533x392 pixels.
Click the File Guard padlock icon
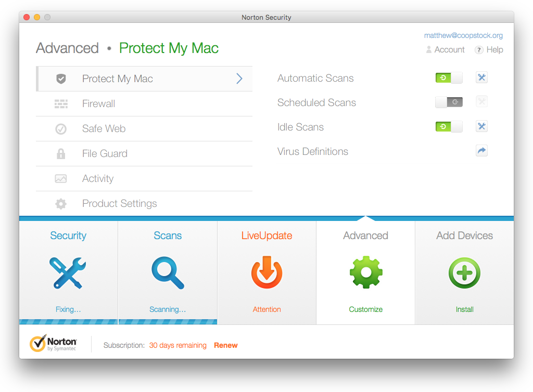coord(61,154)
